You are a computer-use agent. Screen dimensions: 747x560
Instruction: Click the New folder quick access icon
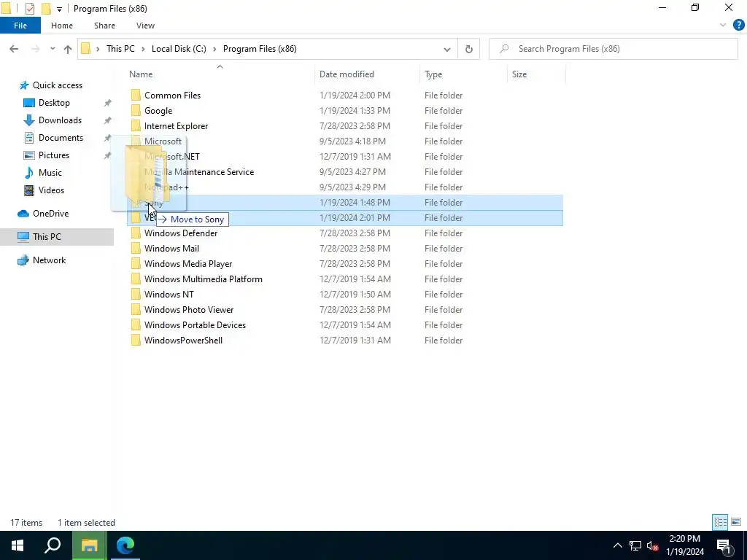tap(46, 9)
